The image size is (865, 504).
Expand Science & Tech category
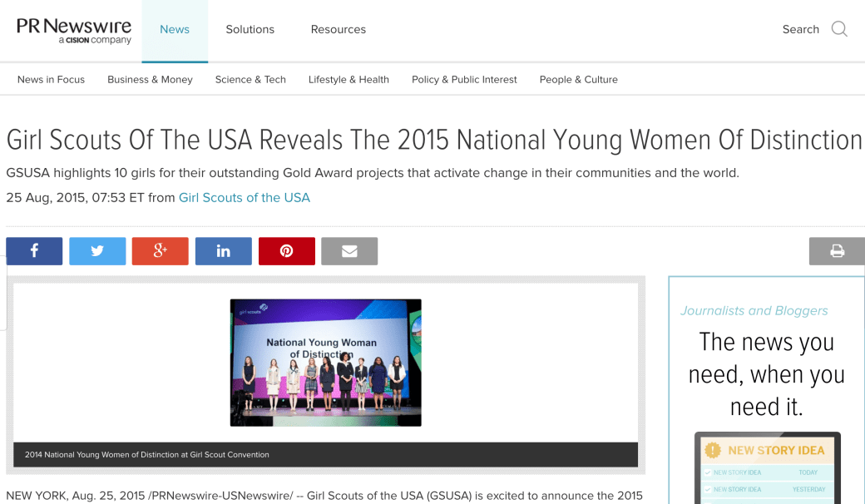pos(250,80)
